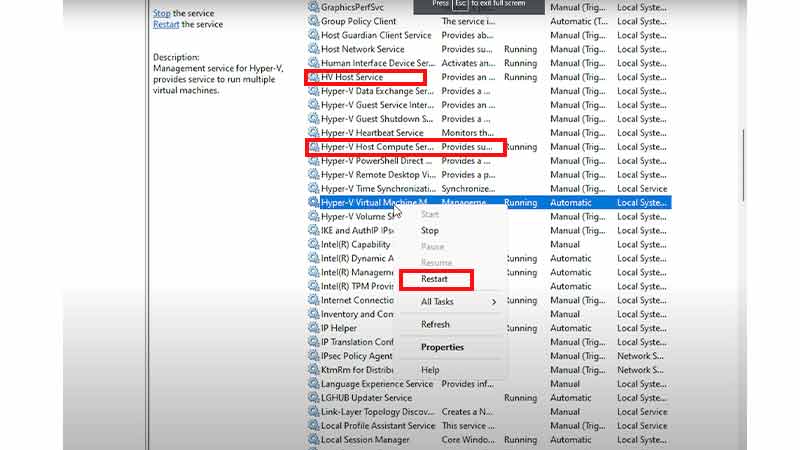Select the IP Translation Configuration row

click(x=489, y=342)
